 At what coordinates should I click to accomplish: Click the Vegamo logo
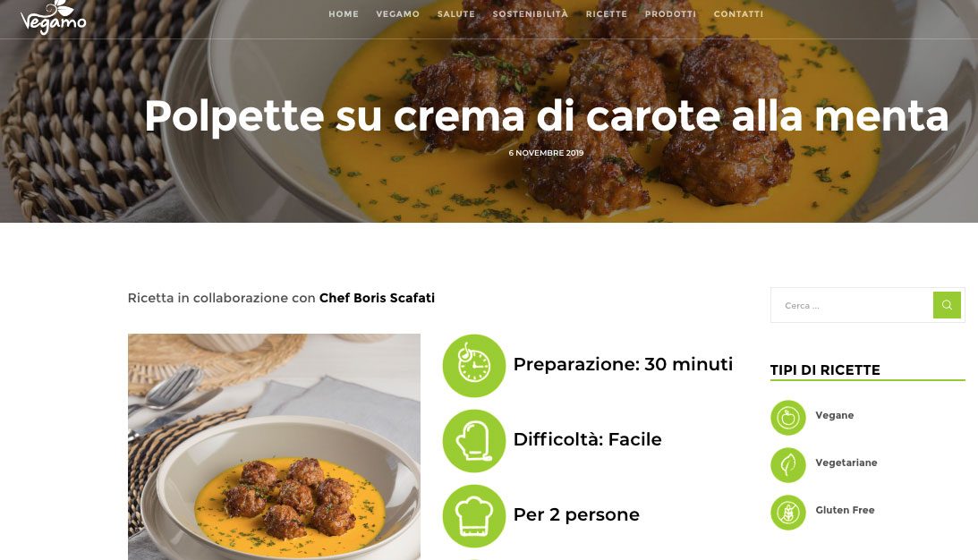click(x=53, y=17)
